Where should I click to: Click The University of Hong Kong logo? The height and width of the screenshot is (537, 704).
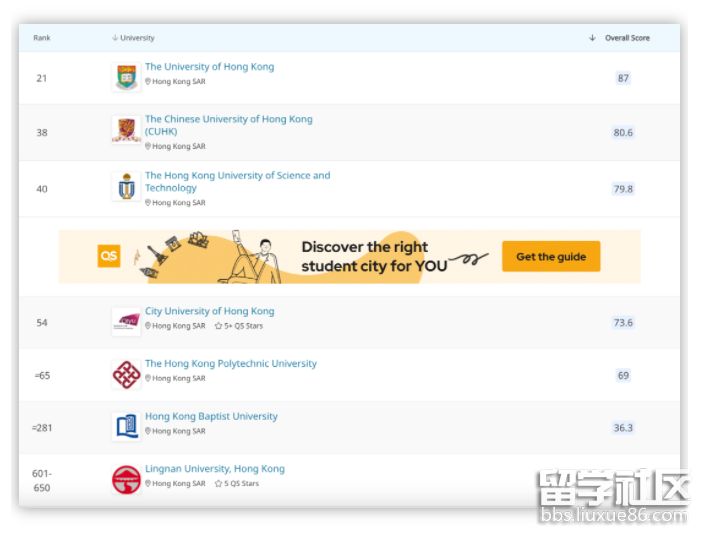click(126, 77)
